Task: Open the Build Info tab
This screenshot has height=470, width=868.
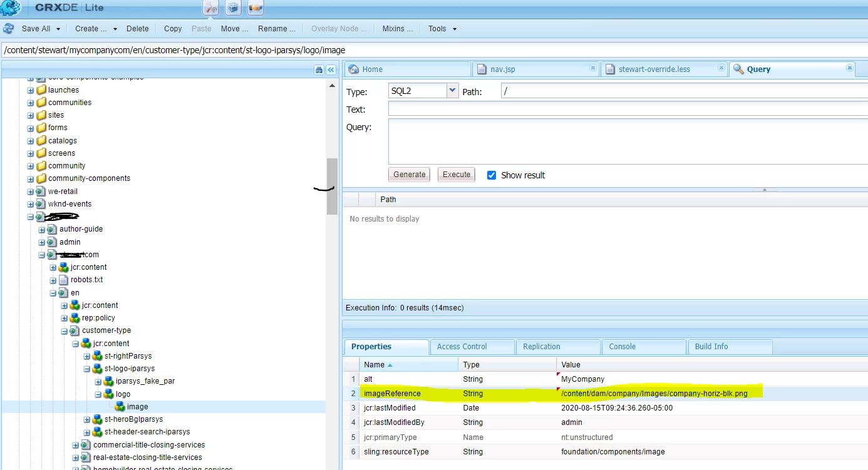Action: point(730,347)
